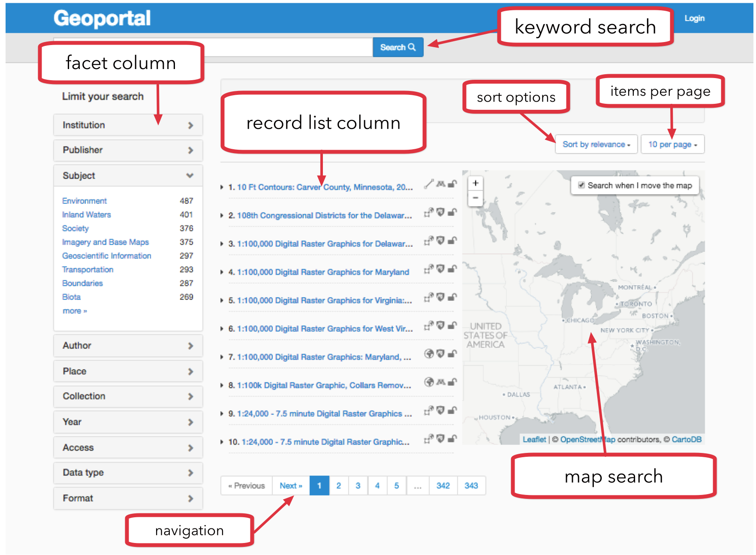Screen dimensions: 756x555
Task: Open the '10 per page' dropdown
Action: 672,145
